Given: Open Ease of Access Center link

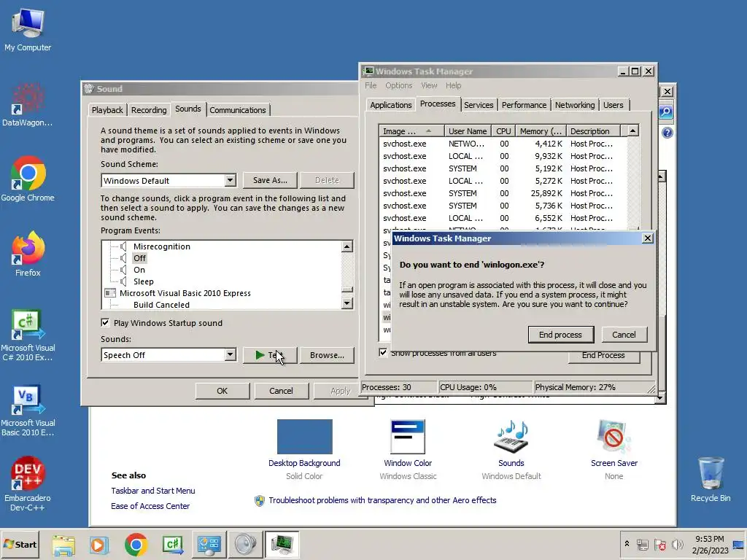Looking at the screenshot, I should 150,506.
